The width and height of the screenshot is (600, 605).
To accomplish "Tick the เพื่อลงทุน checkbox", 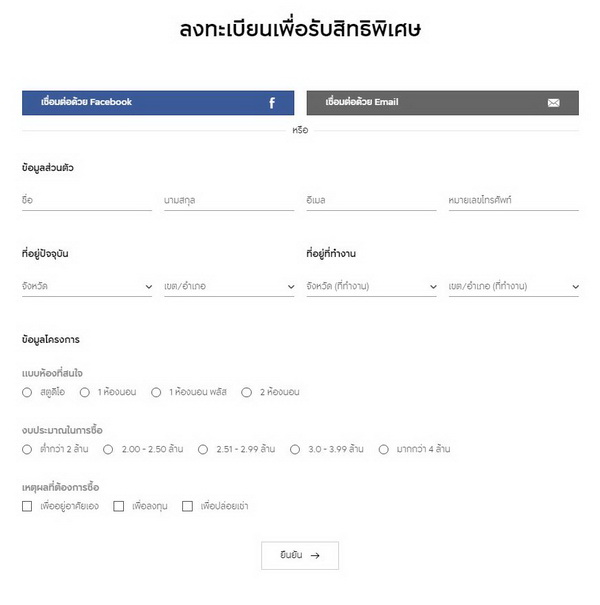I will (x=119, y=507).
